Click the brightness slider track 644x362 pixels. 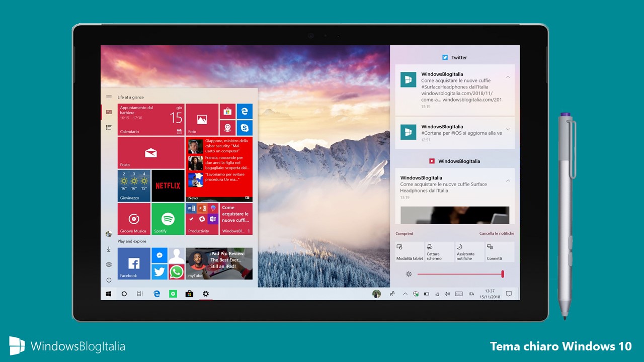pos(460,274)
